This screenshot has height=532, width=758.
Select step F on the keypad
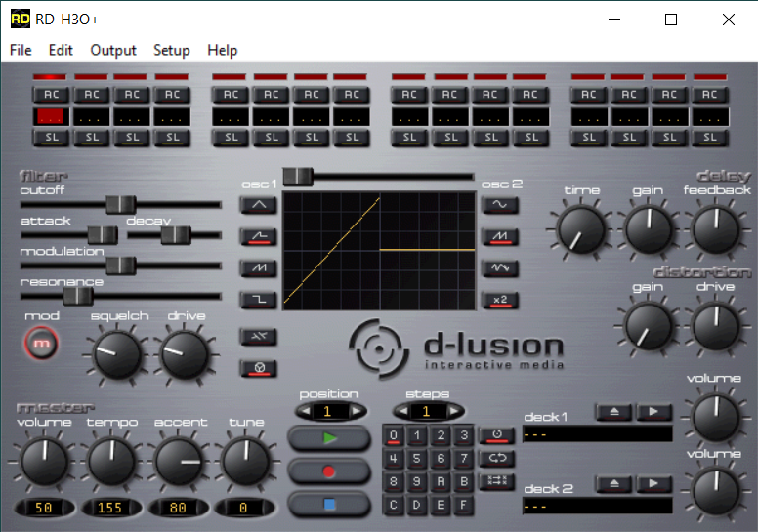point(464,505)
